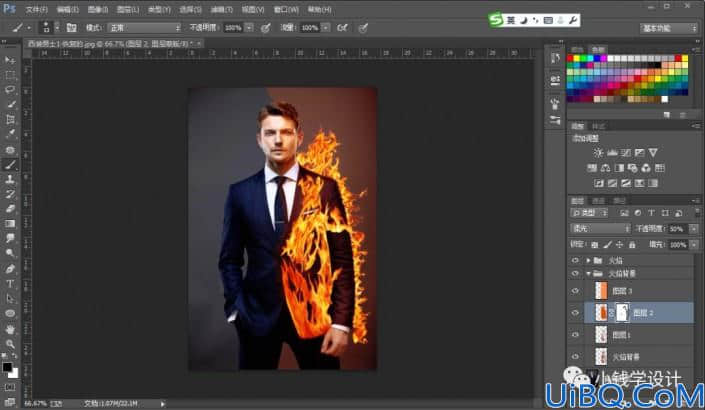The image size is (705, 410).
Task: Open the 滤镜(T) menu
Action: point(222,9)
